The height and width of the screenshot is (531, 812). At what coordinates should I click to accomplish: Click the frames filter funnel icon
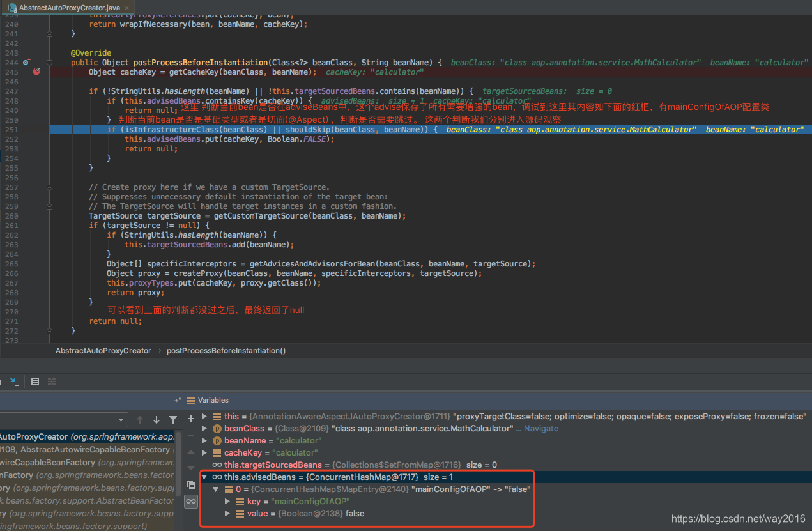173,420
